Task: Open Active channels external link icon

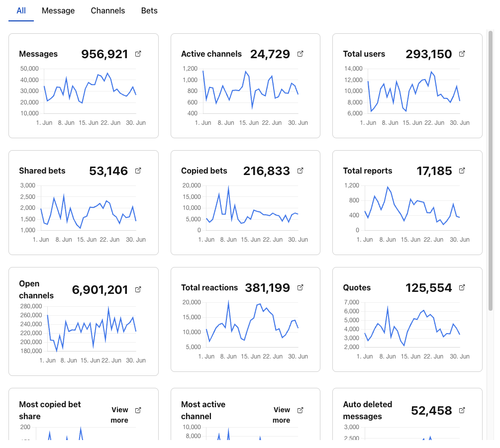Action: point(300,54)
